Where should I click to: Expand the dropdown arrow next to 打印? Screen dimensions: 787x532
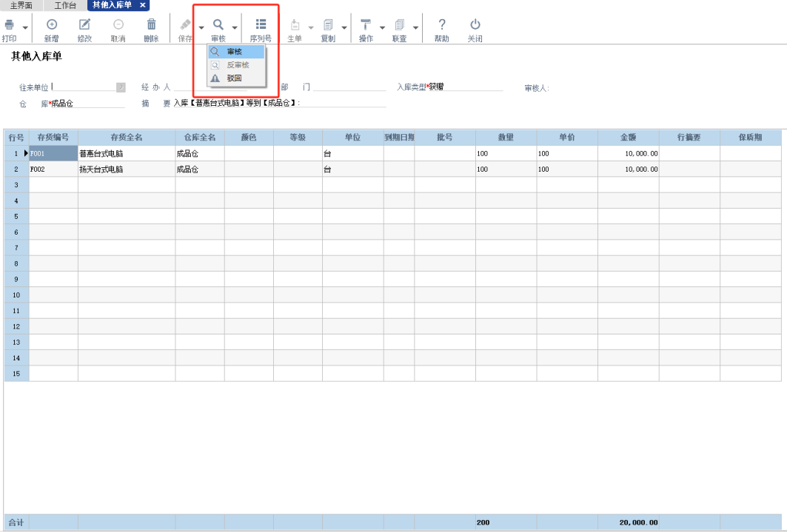[25, 28]
